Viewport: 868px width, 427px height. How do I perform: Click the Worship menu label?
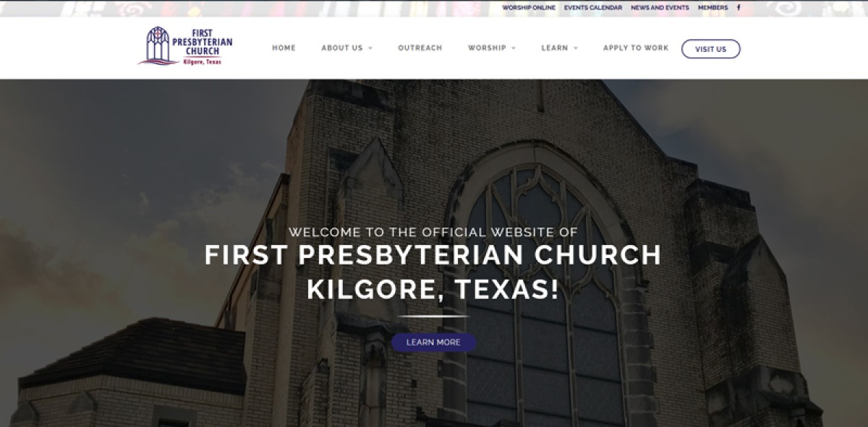pyautogui.click(x=487, y=48)
